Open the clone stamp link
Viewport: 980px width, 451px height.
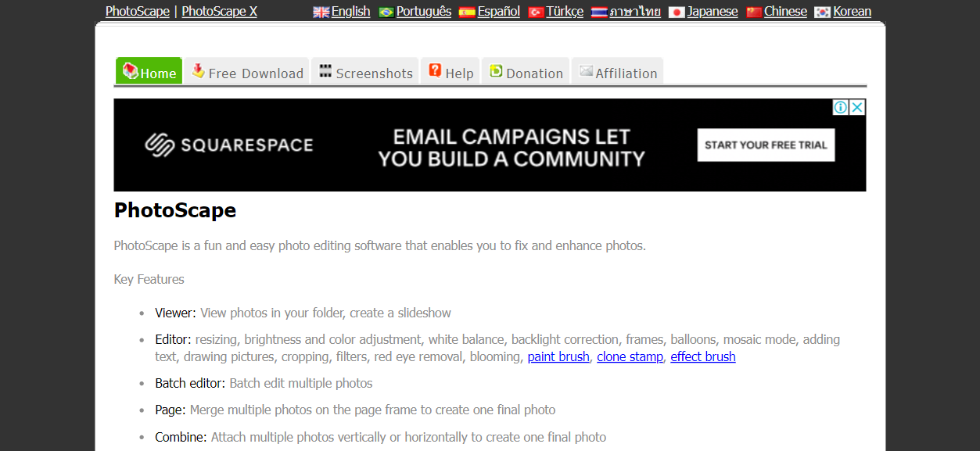point(630,356)
